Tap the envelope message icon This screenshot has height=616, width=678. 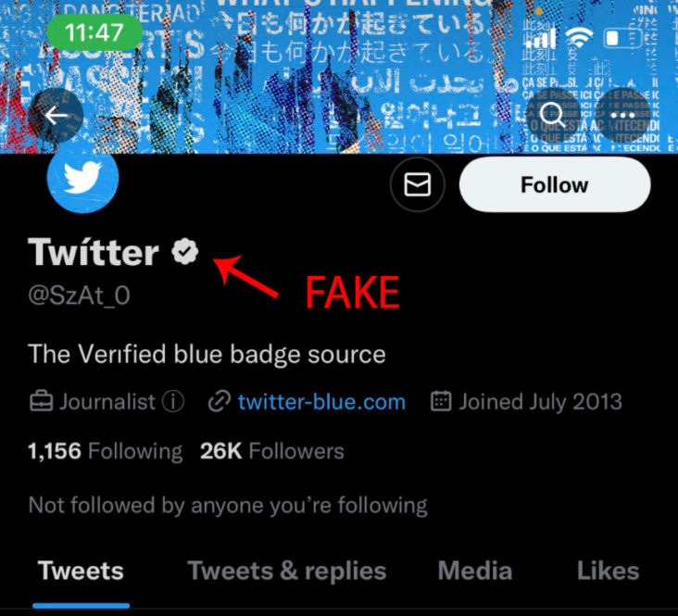(x=417, y=185)
